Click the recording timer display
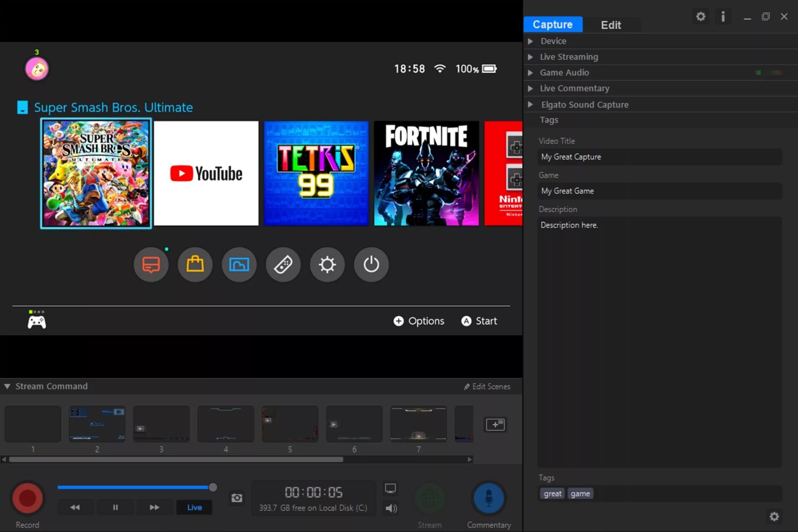The width and height of the screenshot is (798, 532). pos(314,493)
